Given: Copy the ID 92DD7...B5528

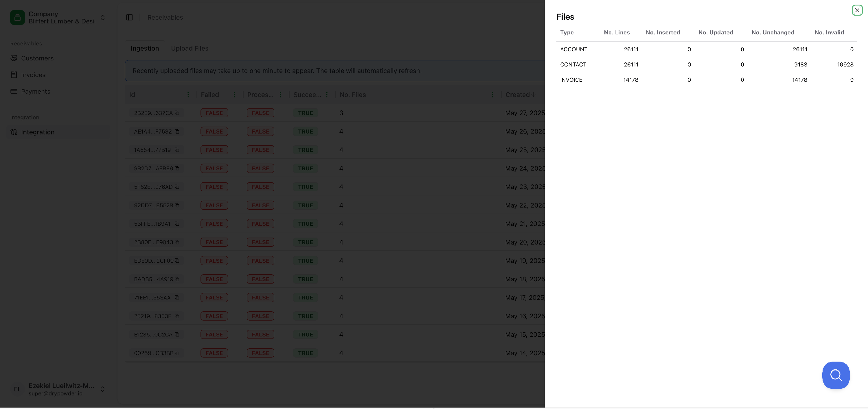Looking at the screenshot, I should coord(177,205).
